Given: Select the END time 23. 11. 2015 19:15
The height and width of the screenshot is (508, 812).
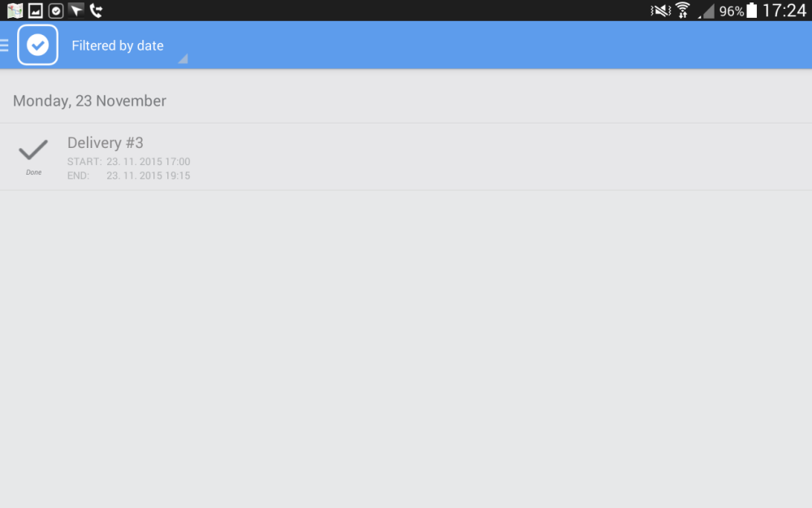Looking at the screenshot, I should point(148,176).
